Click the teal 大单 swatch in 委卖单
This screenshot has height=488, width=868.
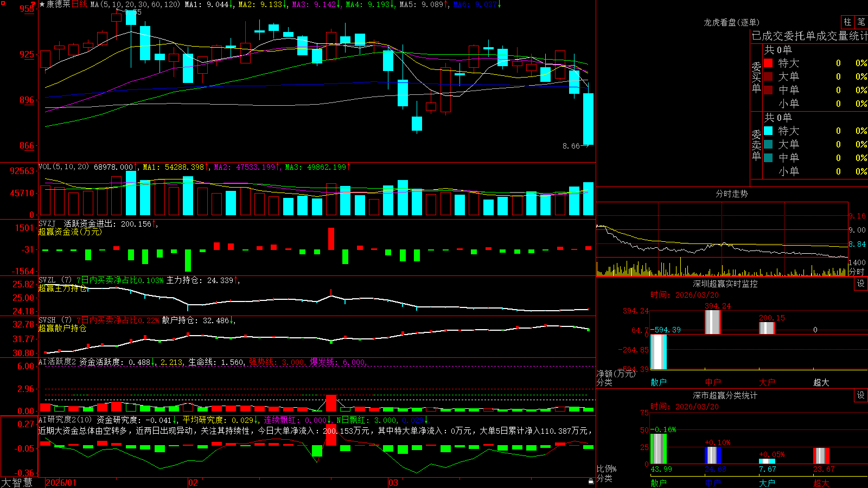768,144
